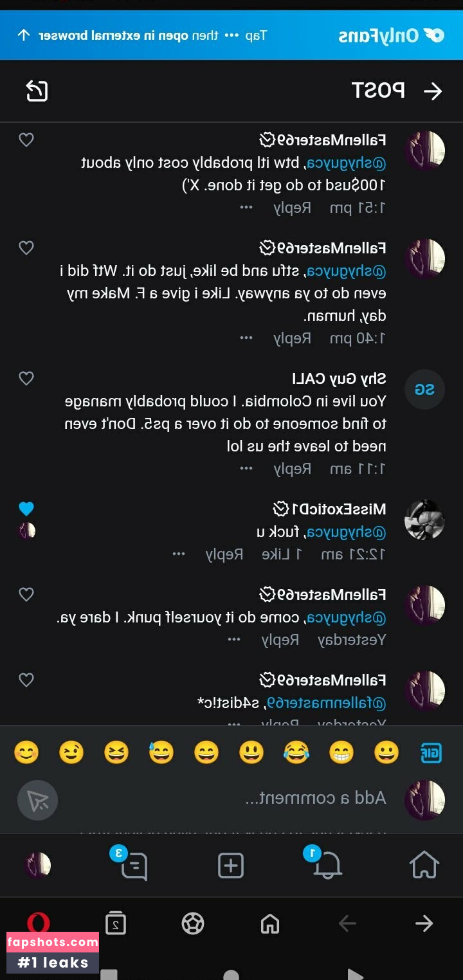Tap the share icon in POST header

tap(37, 91)
